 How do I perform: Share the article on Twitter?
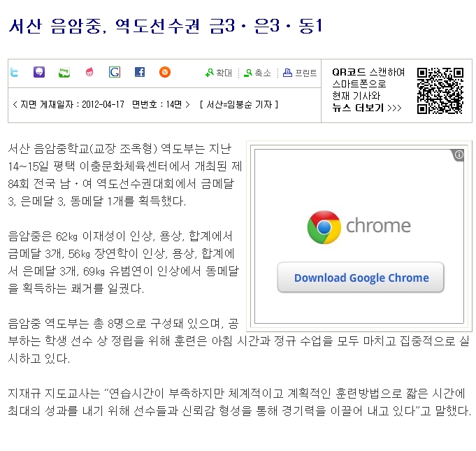click(14, 72)
